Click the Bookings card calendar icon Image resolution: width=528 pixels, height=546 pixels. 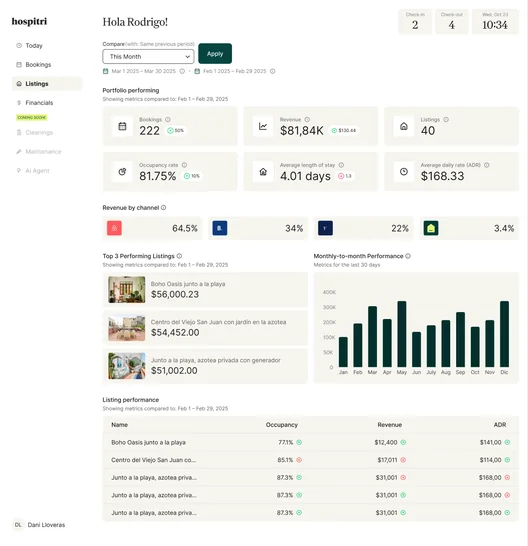(122, 126)
